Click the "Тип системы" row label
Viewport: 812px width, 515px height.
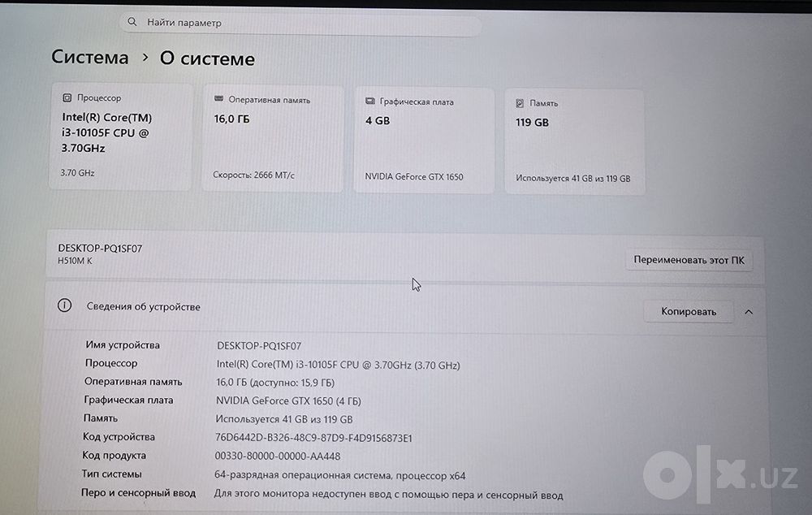[x=111, y=474]
